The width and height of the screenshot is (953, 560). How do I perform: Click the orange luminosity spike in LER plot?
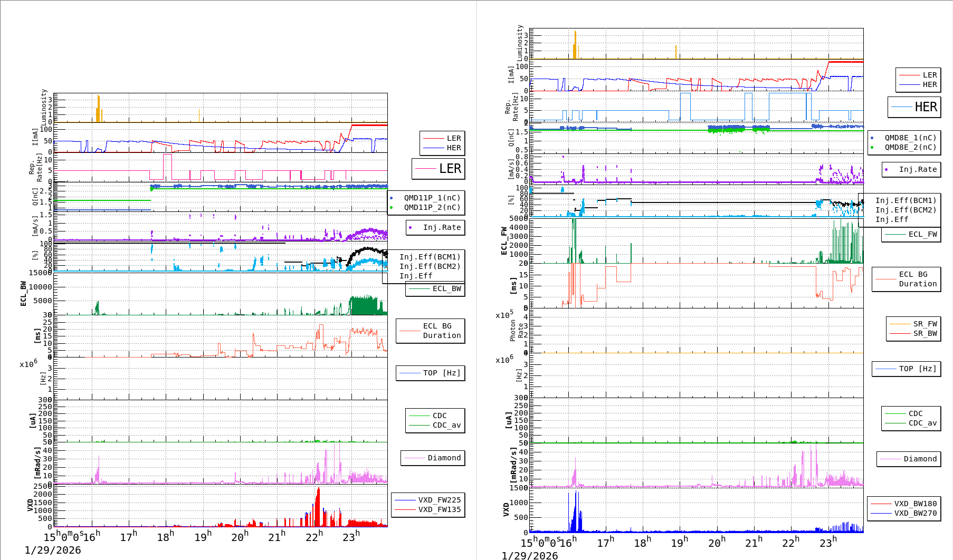click(x=98, y=109)
